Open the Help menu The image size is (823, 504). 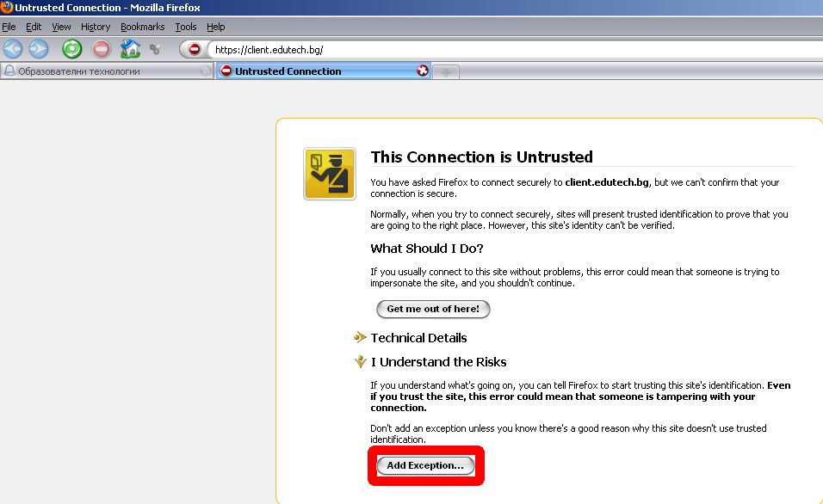[216, 27]
